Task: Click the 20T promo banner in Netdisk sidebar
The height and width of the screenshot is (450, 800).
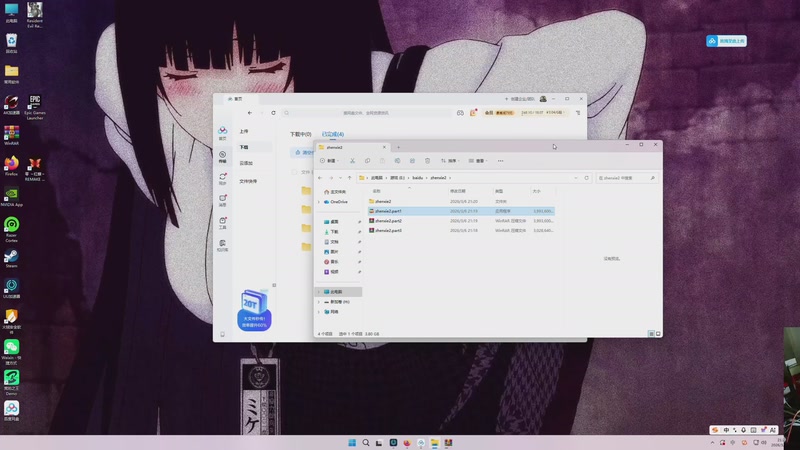Action: tap(254, 310)
